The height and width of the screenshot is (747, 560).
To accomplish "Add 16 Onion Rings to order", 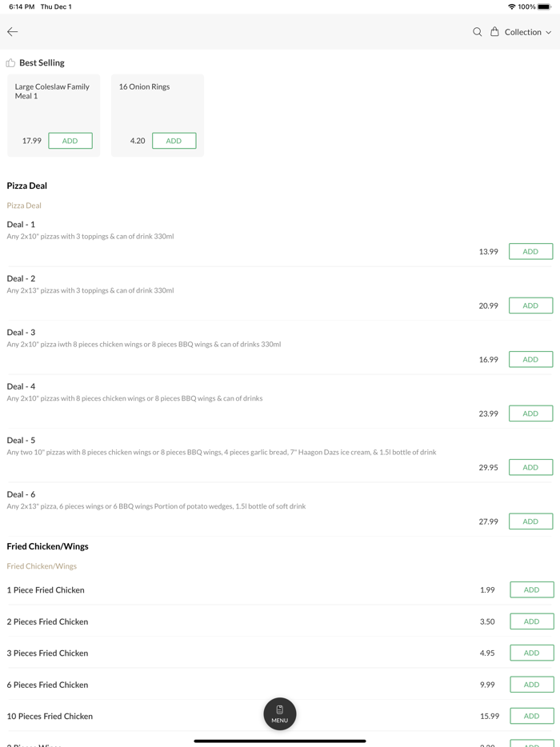I will point(174,141).
